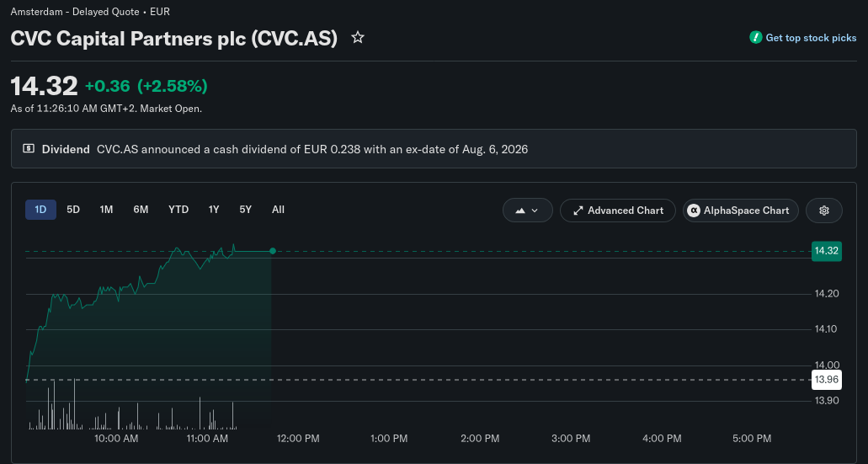
Task: Click the 14.10 price axis label
Action: (x=827, y=329)
